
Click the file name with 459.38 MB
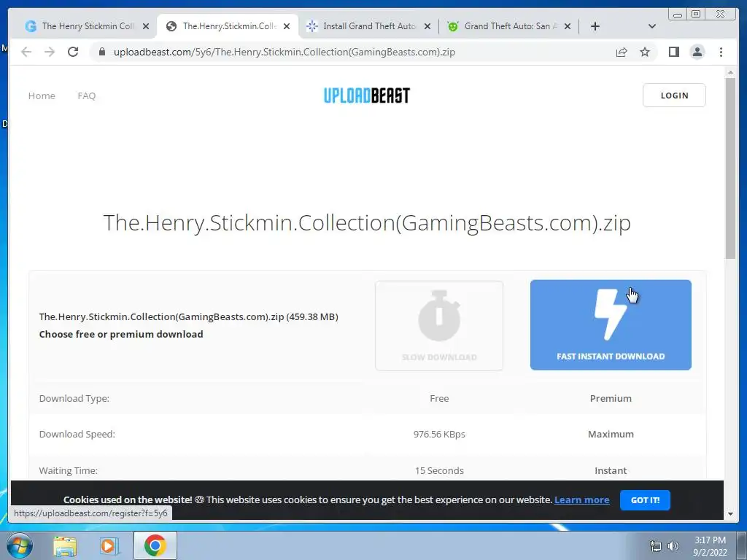(189, 316)
